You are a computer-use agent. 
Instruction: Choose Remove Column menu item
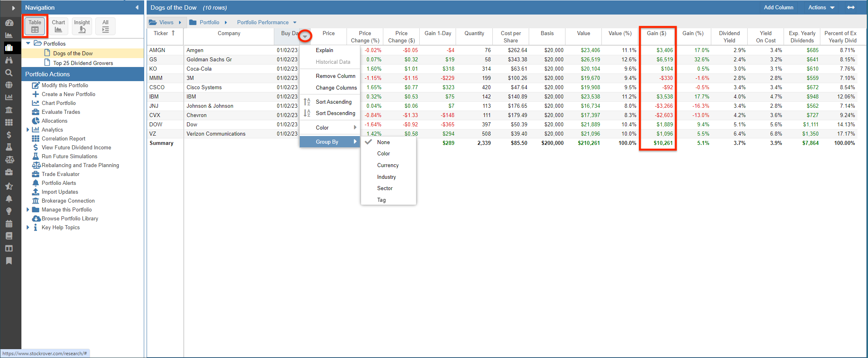(336, 76)
